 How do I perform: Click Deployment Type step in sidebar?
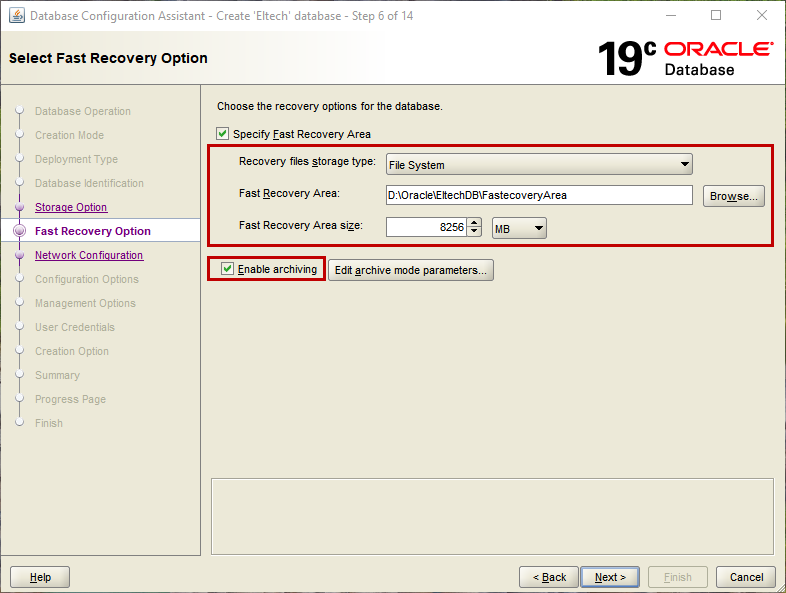point(76,159)
